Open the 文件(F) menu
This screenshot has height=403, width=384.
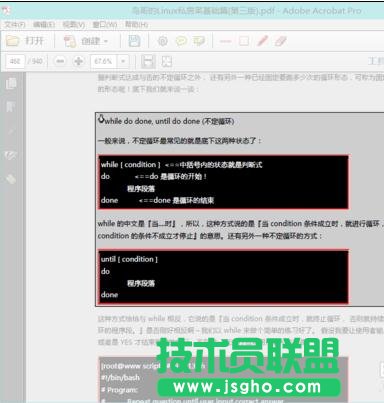15,24
